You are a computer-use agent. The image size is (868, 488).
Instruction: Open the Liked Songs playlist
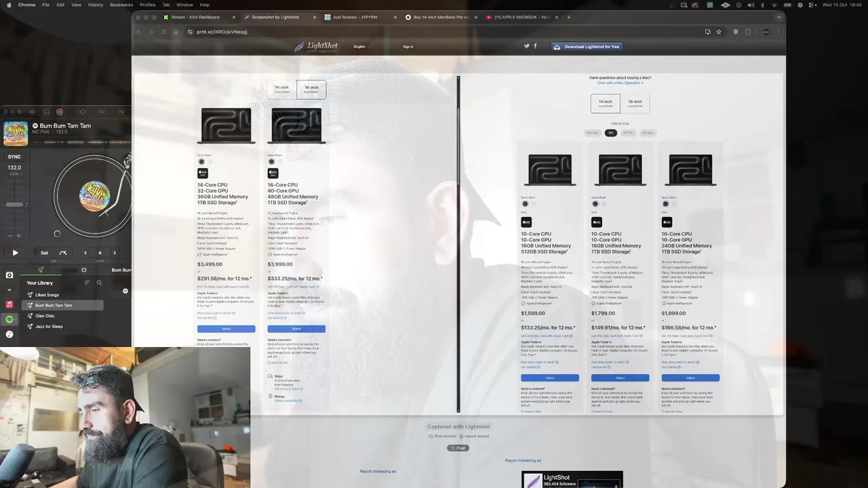62,295
